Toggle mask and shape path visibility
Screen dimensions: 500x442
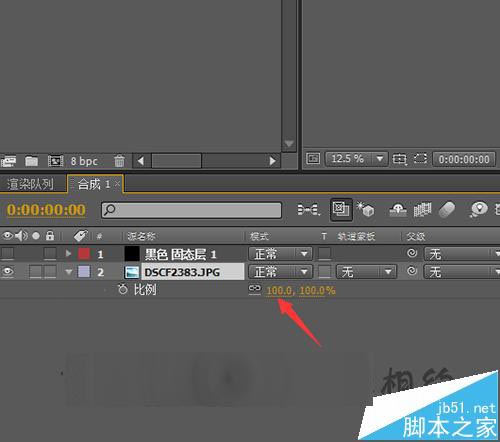420,158
